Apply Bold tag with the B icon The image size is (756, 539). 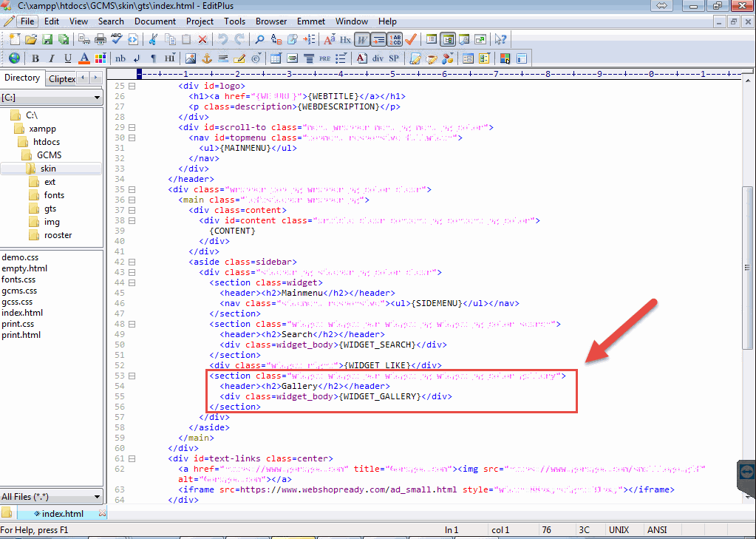[35, 58]
